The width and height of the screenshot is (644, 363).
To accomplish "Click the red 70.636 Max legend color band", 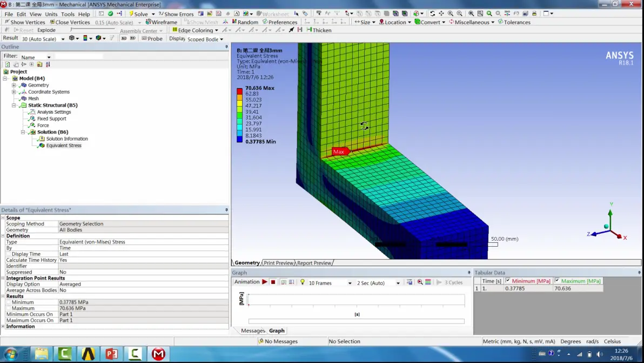I will coord(239,91).
